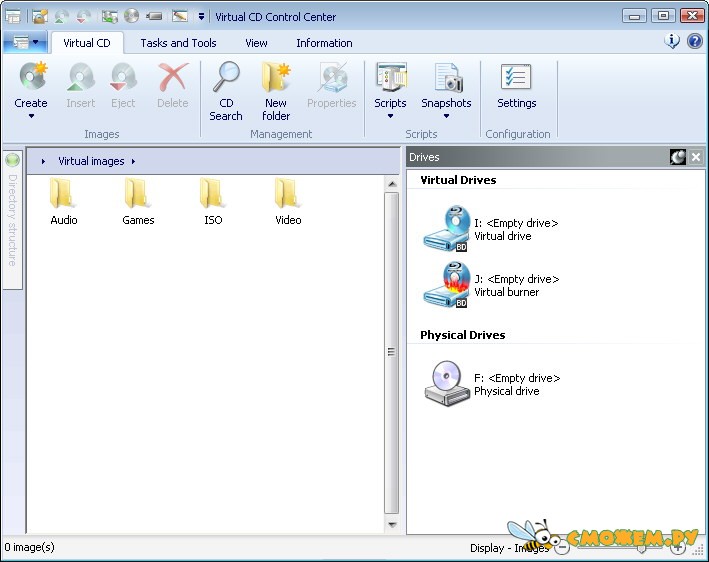This screenshot has height=562, width=709.
Task: Click the "Drives" panel title
Action: [424, 157]
